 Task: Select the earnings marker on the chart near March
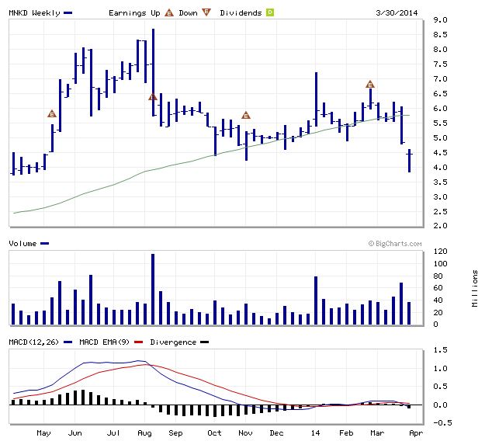coord(370,84)
